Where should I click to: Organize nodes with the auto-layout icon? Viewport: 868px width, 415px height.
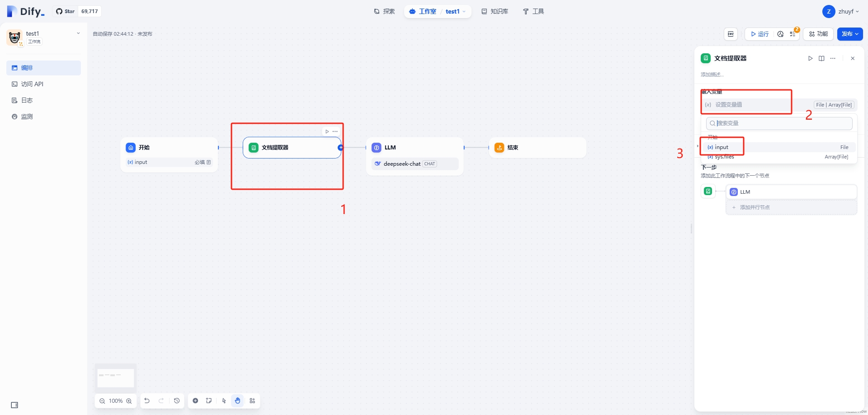tap(252, 401)
